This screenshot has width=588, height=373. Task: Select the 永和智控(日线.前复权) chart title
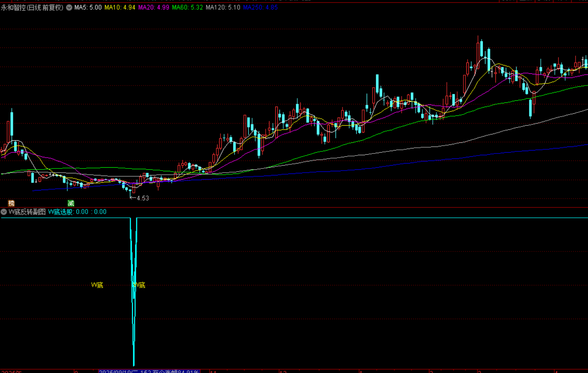[32, 7]
